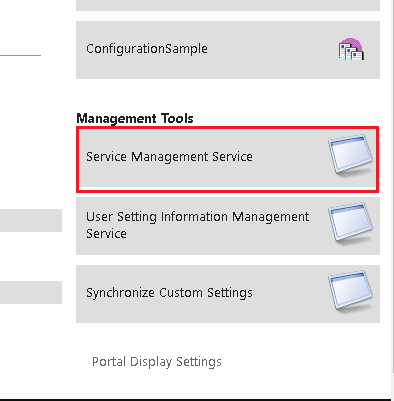Click the upper gray bar at left edge

[31, 220]
